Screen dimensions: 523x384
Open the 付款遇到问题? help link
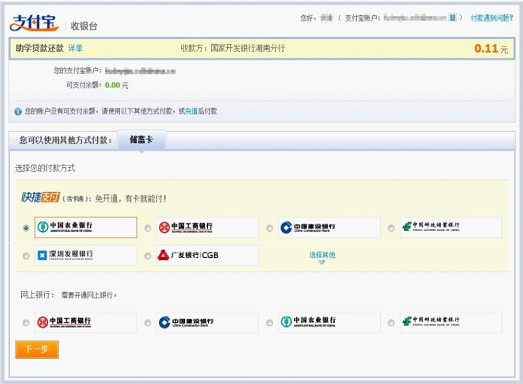[492, 18]
